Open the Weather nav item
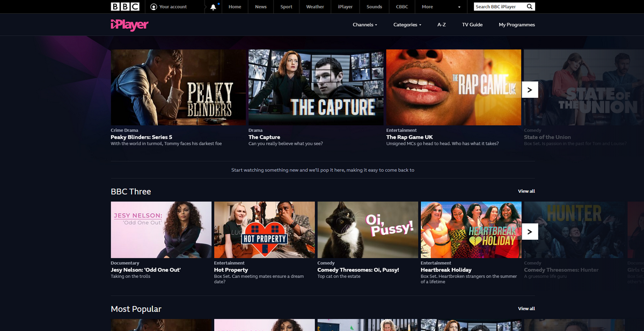 coord(315,7)
